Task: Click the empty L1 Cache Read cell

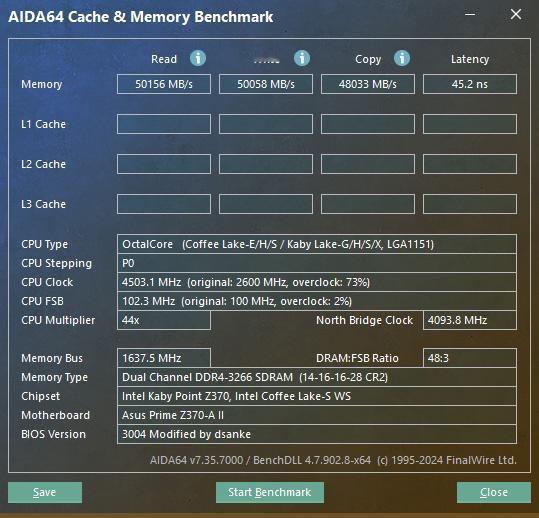Action: [x=164, y=124]
